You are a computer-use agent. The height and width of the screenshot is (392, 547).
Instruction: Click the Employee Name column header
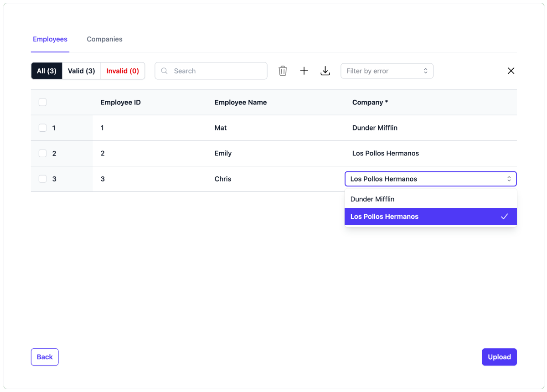click(241, 102)
